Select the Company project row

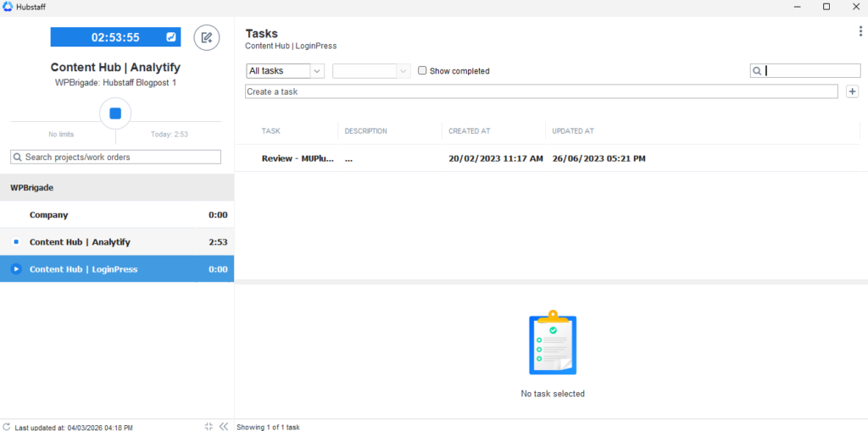point(117,215)
